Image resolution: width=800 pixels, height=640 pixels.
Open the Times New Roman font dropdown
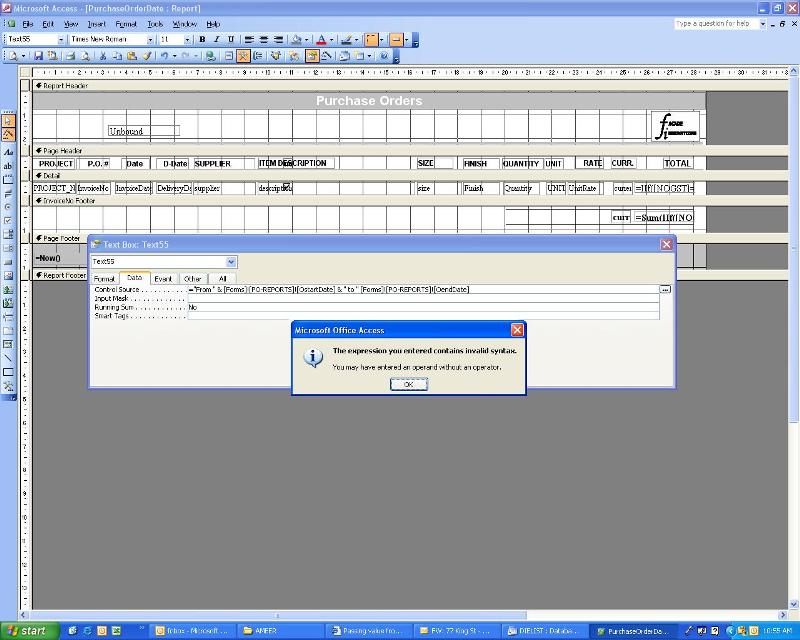[x=150, y=39]
